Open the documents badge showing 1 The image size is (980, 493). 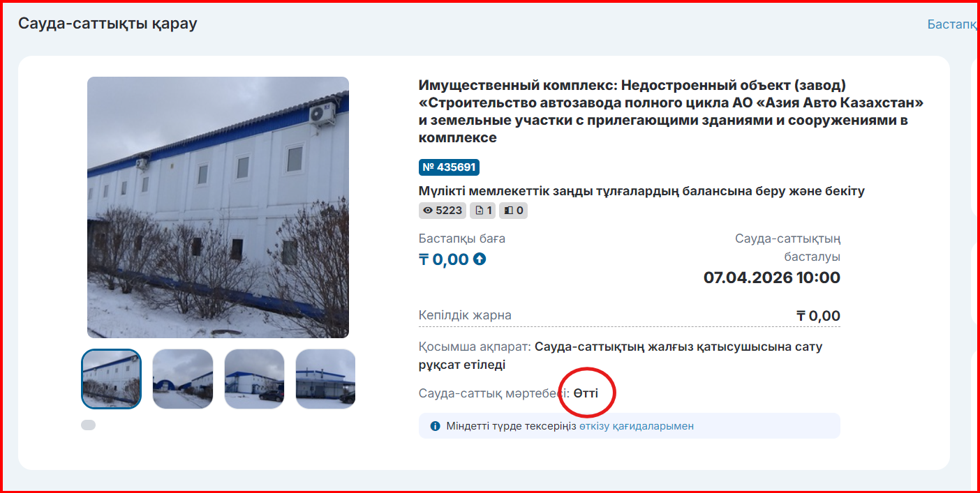coord(483,210)
